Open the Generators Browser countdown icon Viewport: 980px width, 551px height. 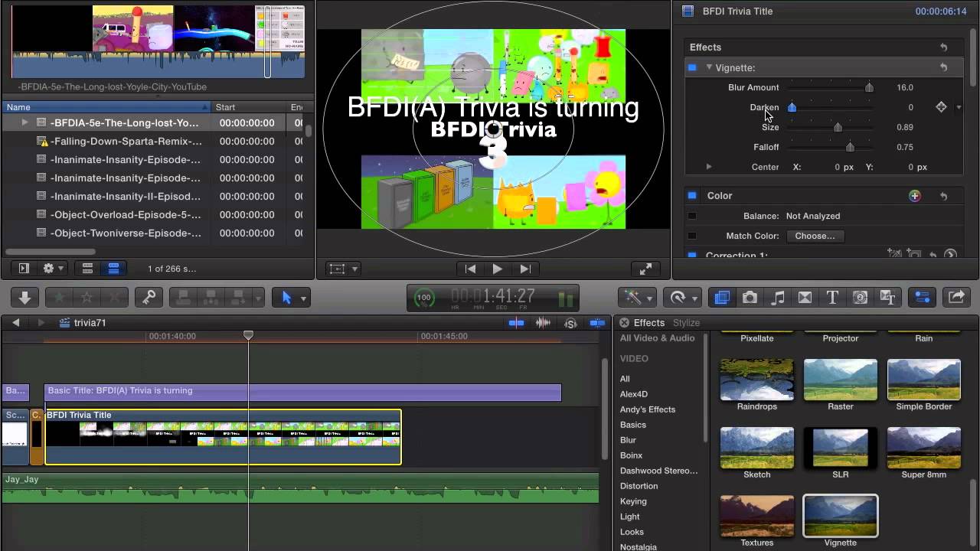pos(860,298)
